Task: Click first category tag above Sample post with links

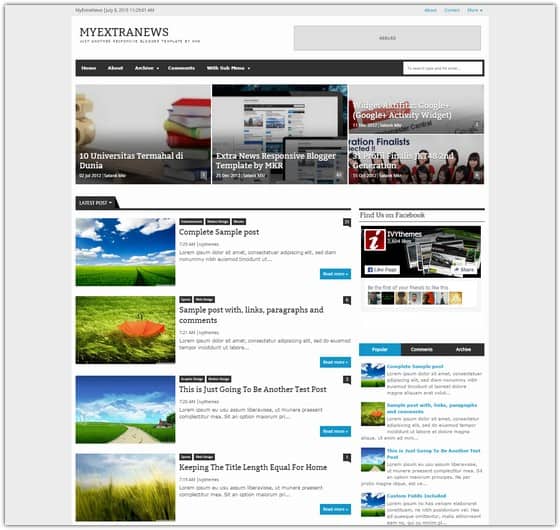Action: point(186,299)
